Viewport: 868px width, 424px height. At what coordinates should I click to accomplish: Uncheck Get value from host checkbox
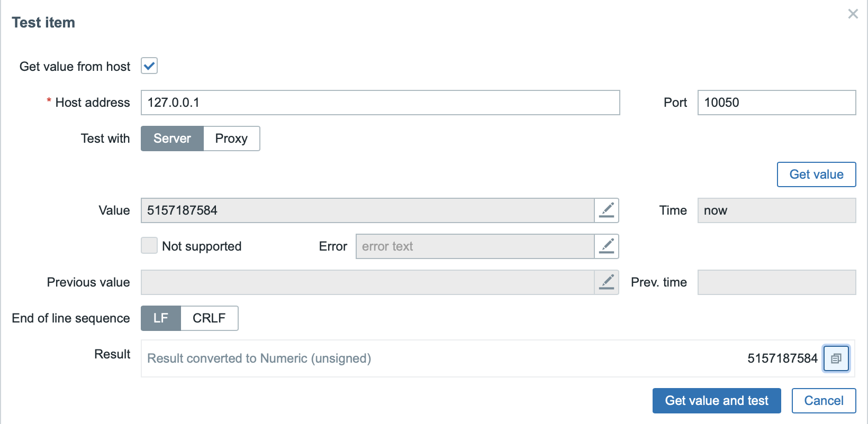click(x=149, y=66)
